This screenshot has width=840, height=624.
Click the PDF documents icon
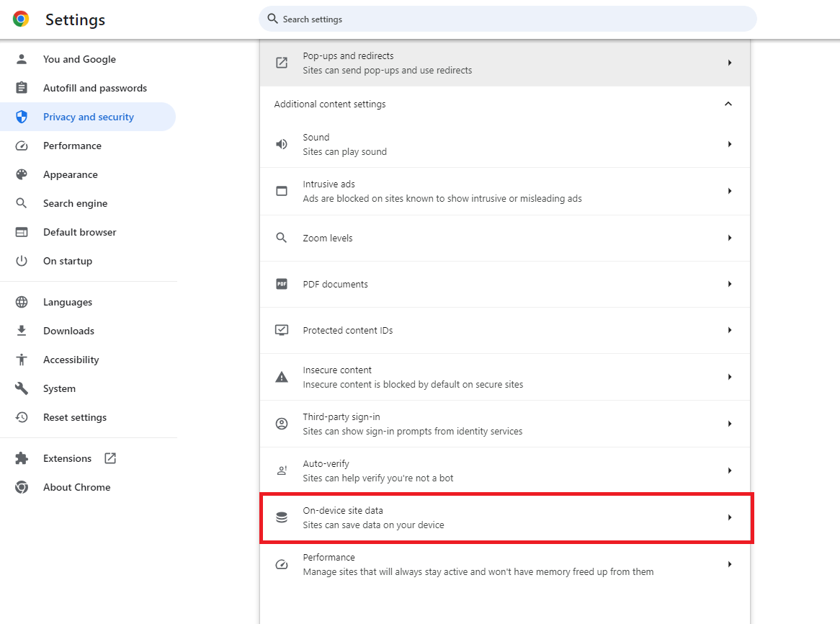pyautogui.click(x=282, y=284)
